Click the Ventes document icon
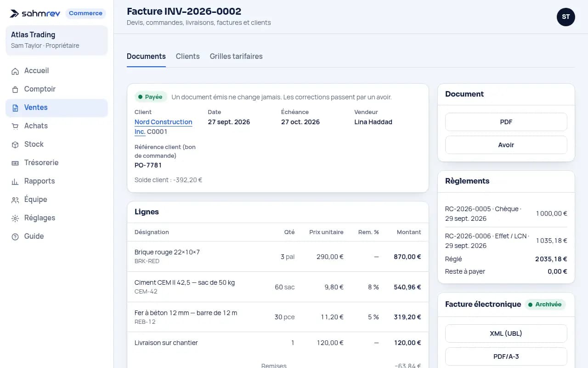Screen dimensions: 588x368 point(15,108)
